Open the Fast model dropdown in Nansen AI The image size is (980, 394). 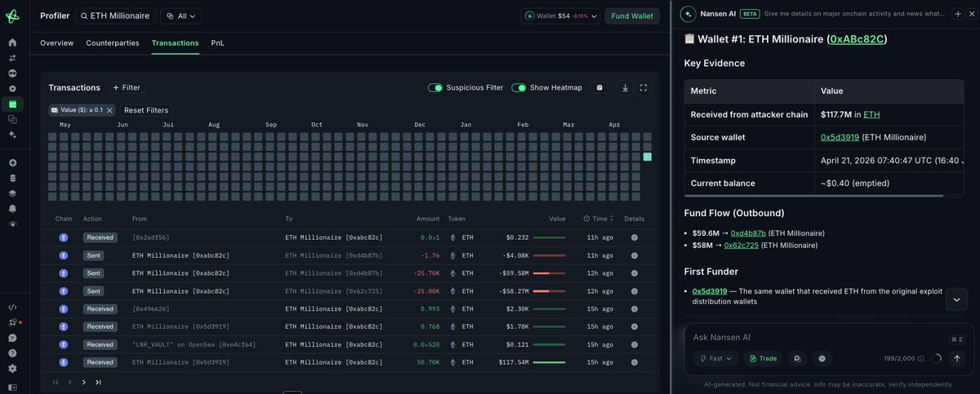pos(716,358)
